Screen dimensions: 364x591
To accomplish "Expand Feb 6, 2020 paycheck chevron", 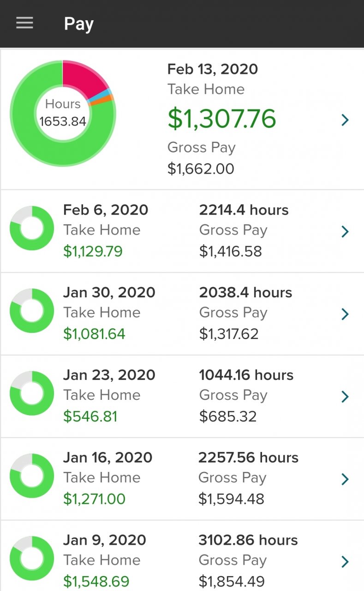I will point(345,231).
